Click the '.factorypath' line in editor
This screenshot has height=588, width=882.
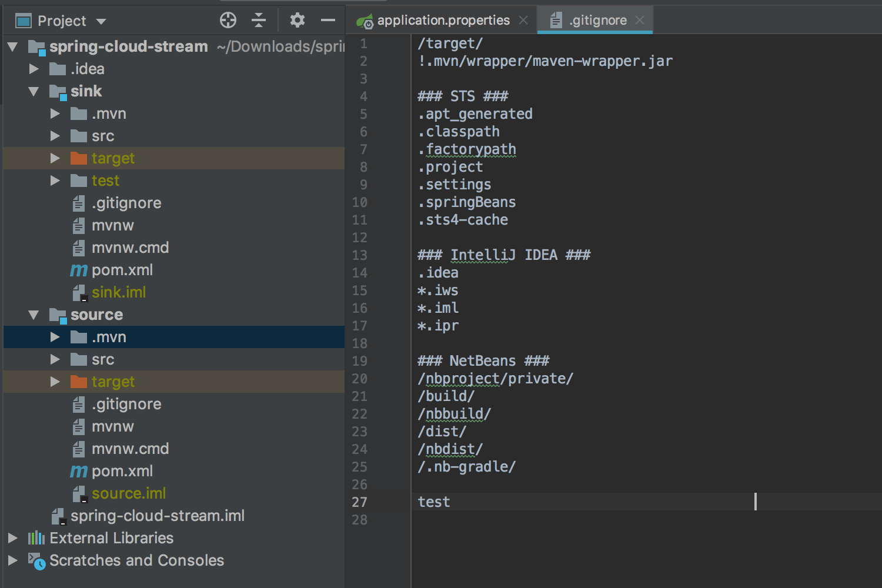click(x=467, y=149)
